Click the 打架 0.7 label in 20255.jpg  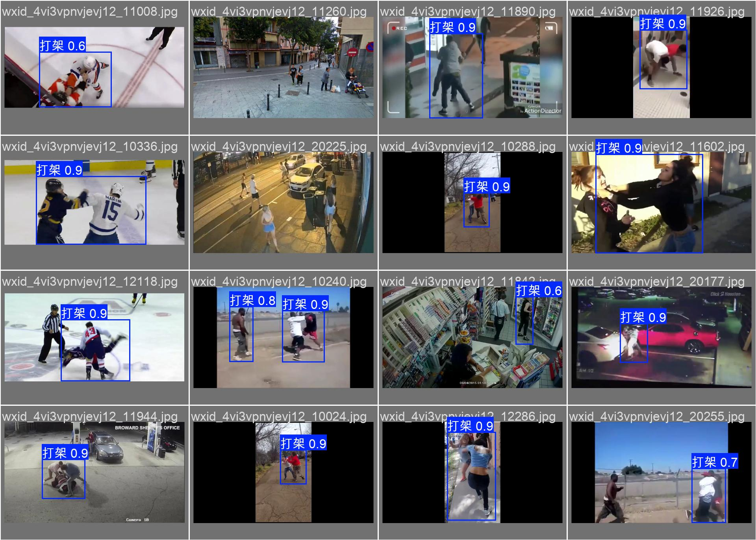point(715,462)
